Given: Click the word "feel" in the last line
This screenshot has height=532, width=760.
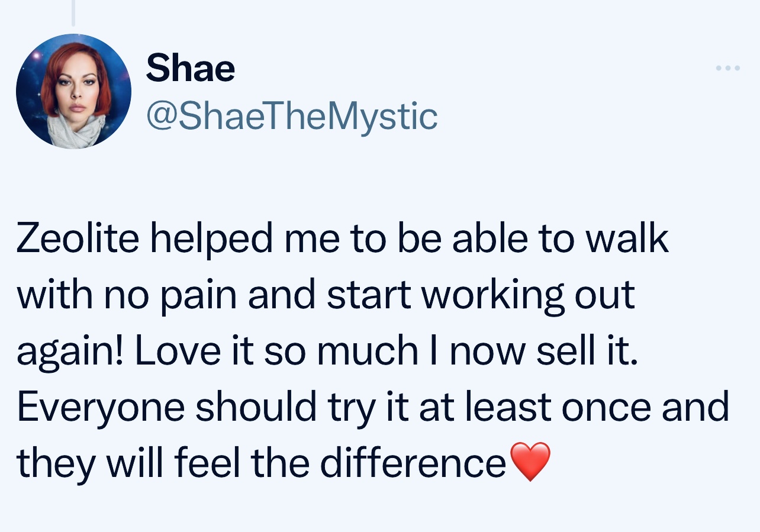Looking at the screenshot, I should coord(211,463).
